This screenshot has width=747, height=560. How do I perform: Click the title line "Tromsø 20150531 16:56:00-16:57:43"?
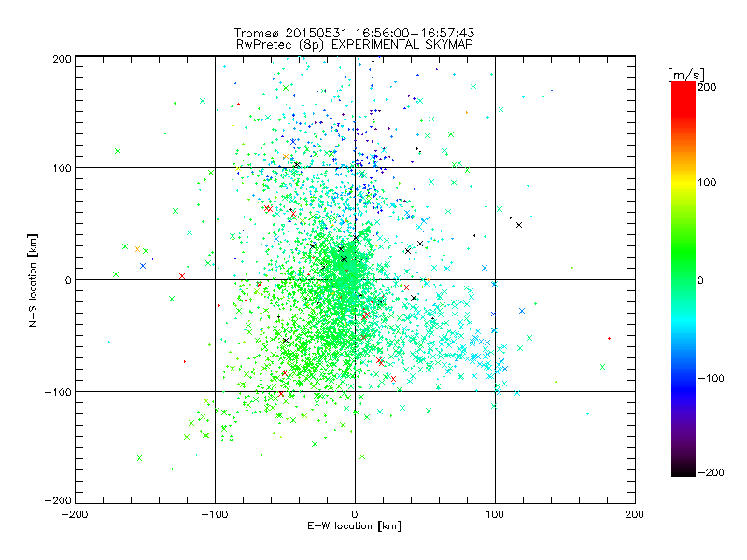coord(354,33)
